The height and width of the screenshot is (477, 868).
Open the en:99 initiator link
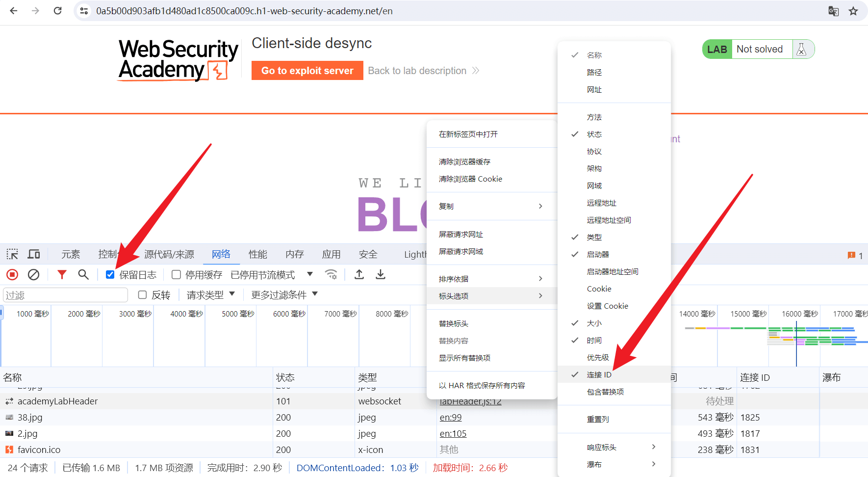tap(451, 418)
